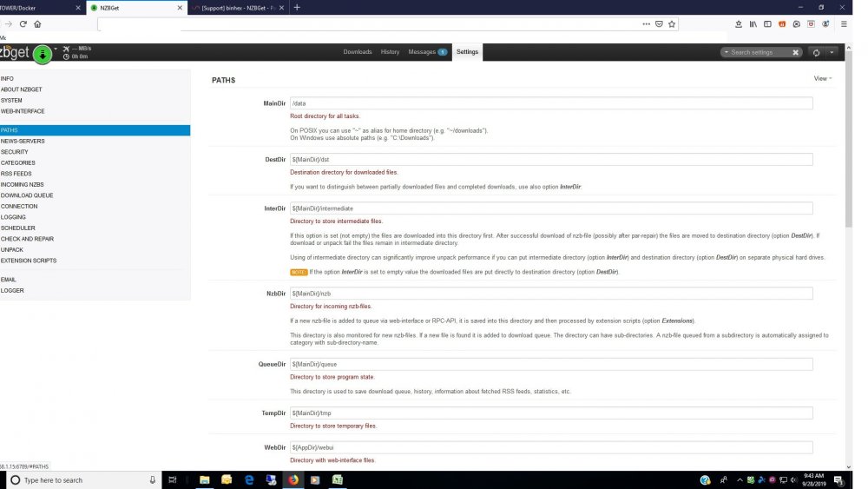Click the MainDir input field
Viewport: 868px width, 489px height.
(x=551, y=103)
